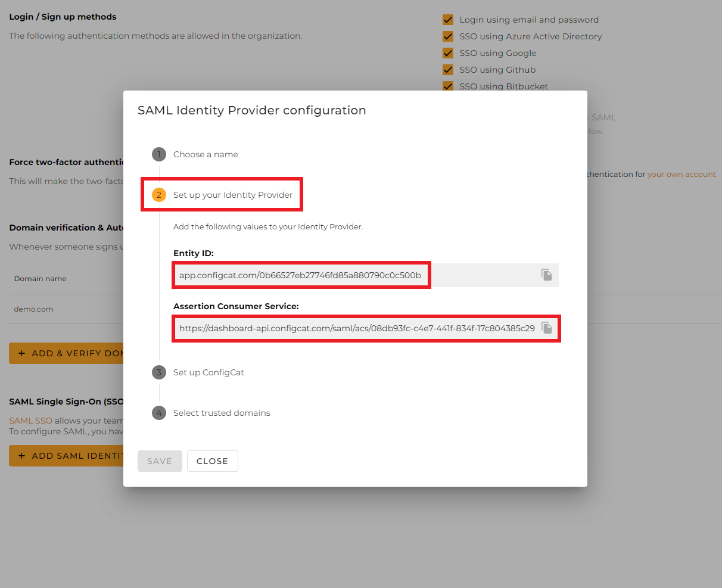The image size is (722, 588).
Task: Uncheck Login using email and password
Action: pos(448,19)
